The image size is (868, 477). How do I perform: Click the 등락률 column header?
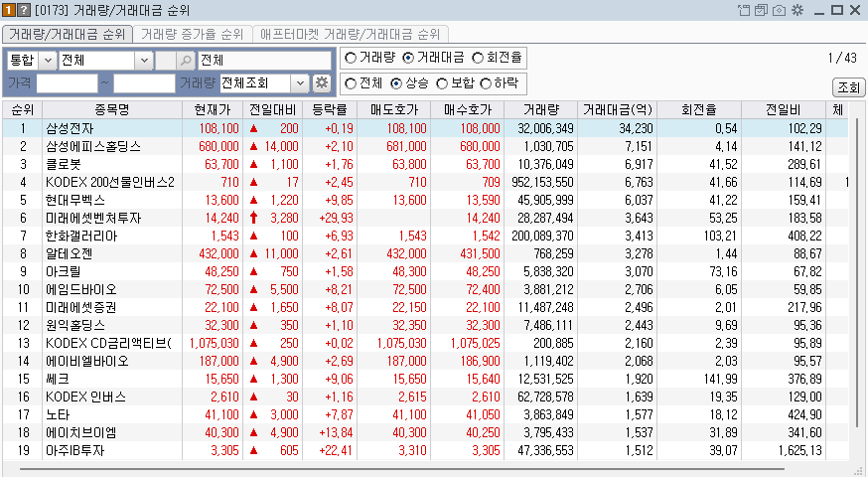(x=330, y=109)
